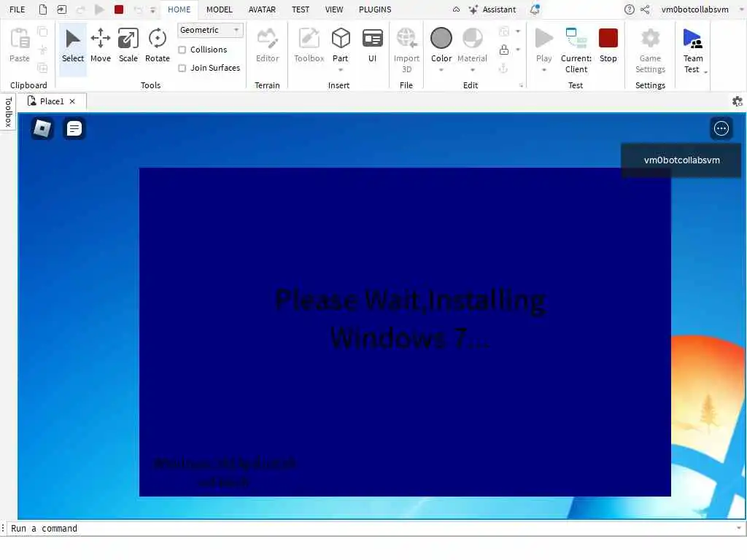Viewport: 747px width, 560px height.
Task: Collapse the ribbon with the caret icon
Action: [456, 9]
